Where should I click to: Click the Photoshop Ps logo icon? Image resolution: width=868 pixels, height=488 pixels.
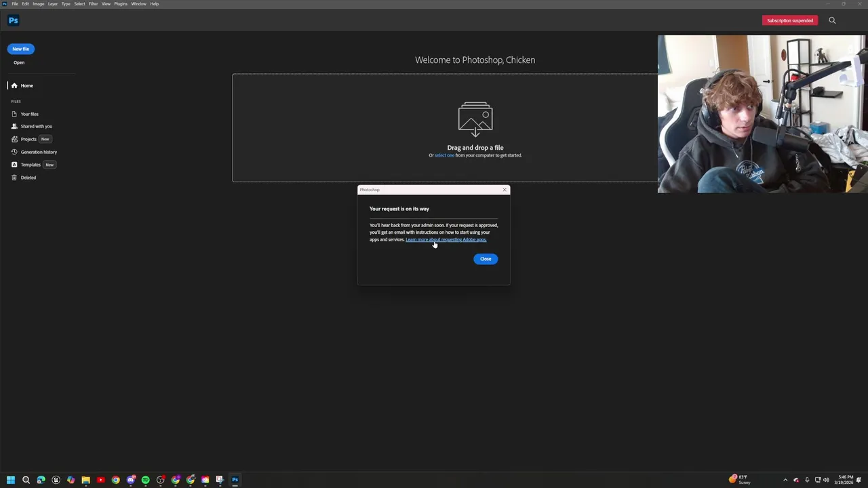point(13,20)
